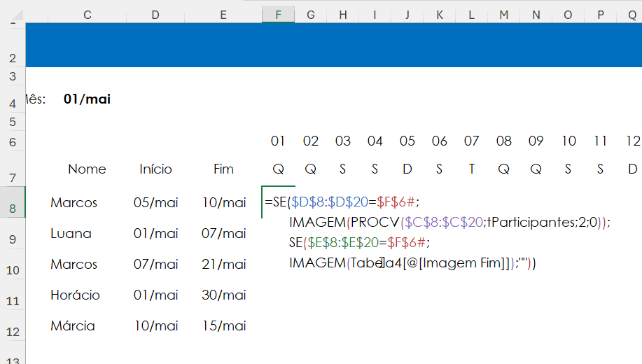Image resolution: width=642 pixels, height=364 pixels.
Task: Select end date 30/mai
Action: point(223,295)
